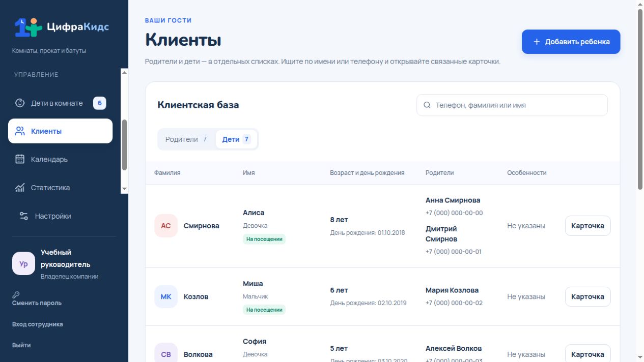Image resolution: width=644 pixels, height=362 pixels.
Task: Select the Дети tab
Action: [x=236, y=139]
